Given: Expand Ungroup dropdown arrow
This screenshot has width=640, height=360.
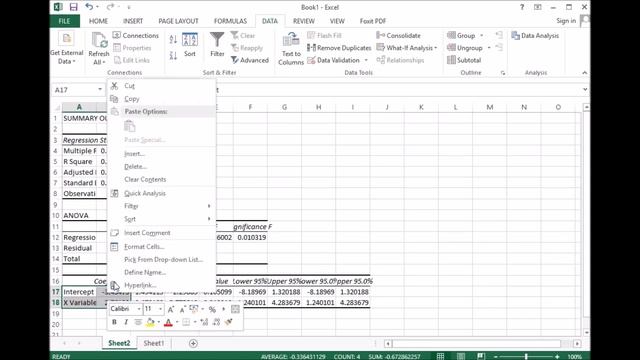Looking at the screenshot, I should 489,48.
